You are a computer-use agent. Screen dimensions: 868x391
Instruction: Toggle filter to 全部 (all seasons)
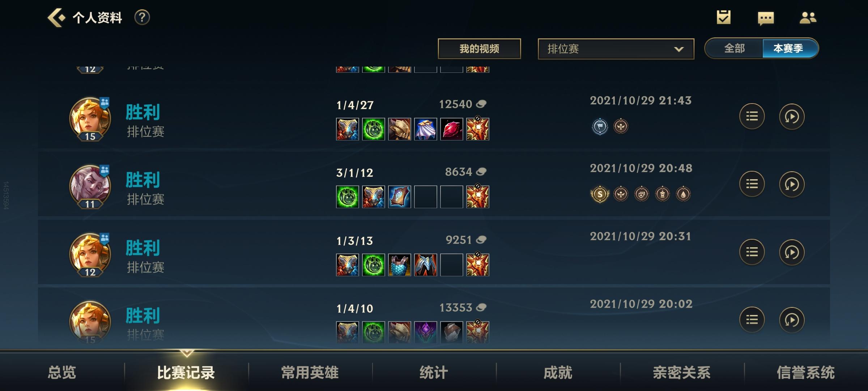(734, 48)
